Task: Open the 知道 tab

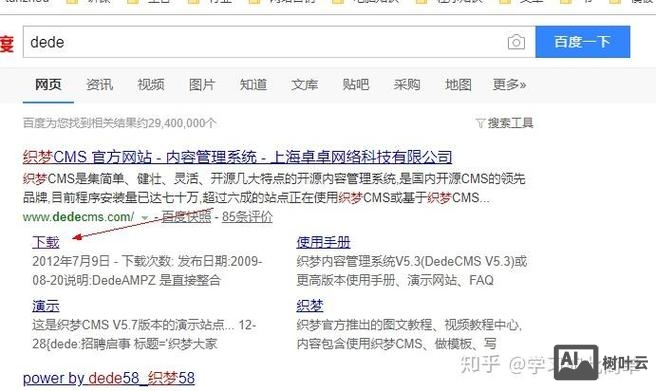Action: pos(253,84)
